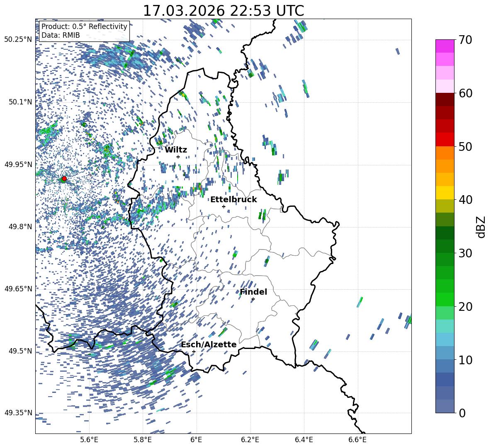Click the red radar site marker dot
The width and height of the screenshot is (491, 448).
tap(64, 179)
